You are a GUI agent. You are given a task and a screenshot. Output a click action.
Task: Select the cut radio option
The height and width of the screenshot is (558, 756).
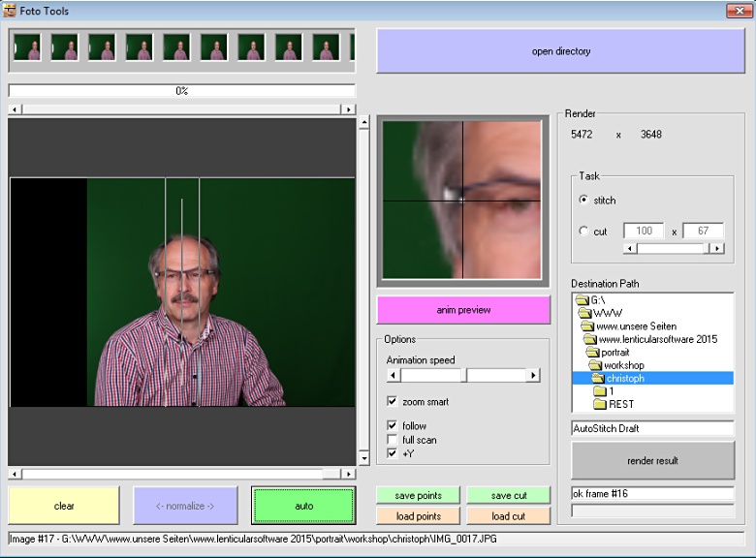click(x=583, y=231)
